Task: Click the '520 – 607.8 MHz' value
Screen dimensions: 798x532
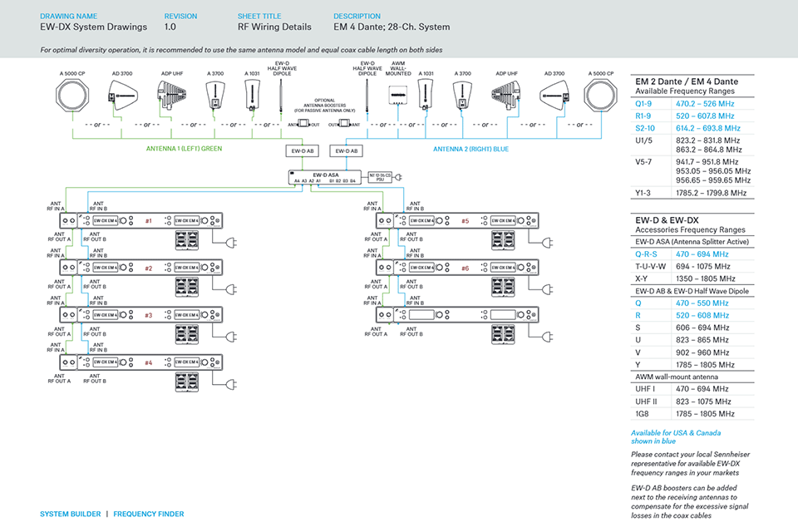Action: pyautogui.click(x=705, y=116)
